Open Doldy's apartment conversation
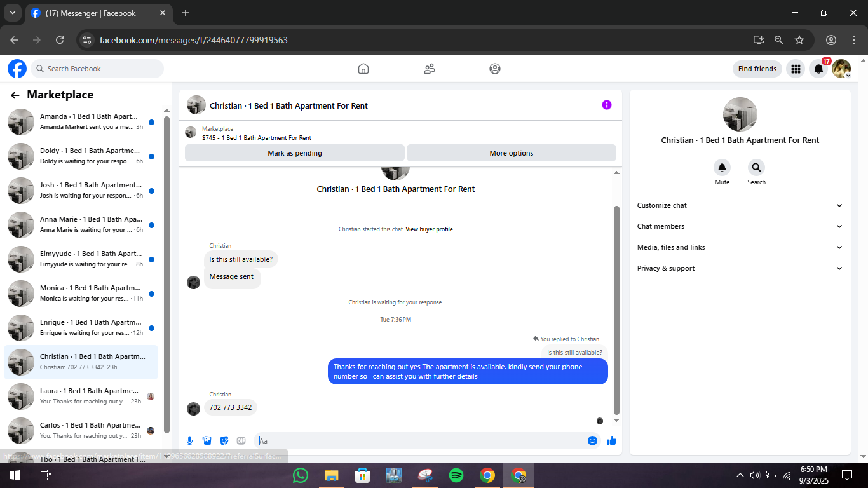868x488 pixels. tap(81, 156)
